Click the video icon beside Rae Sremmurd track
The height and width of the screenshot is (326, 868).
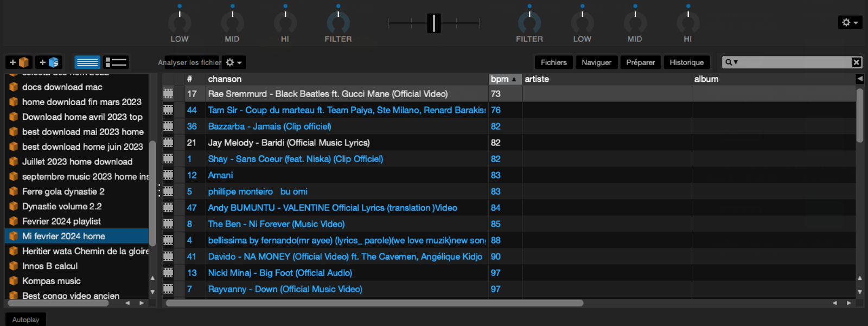point(168,94)
